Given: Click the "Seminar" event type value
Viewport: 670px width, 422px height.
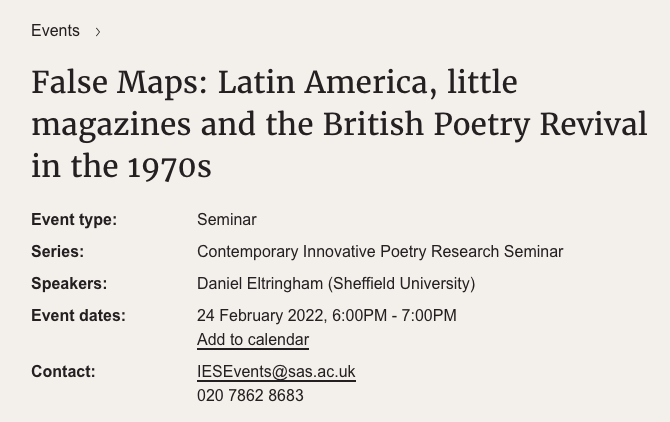Looking at the screenshot, I should tap(227, 220).
